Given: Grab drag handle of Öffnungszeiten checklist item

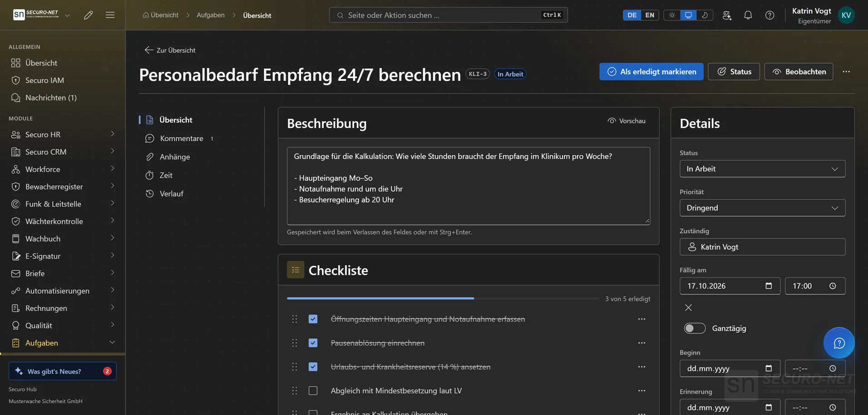Looking at the screenshot, I should pyautogui.click(x=295, y=319).
